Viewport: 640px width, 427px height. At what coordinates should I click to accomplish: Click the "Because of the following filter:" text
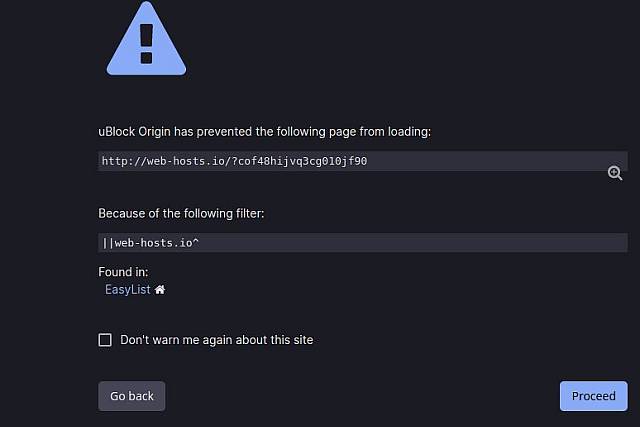coord(181,213)
